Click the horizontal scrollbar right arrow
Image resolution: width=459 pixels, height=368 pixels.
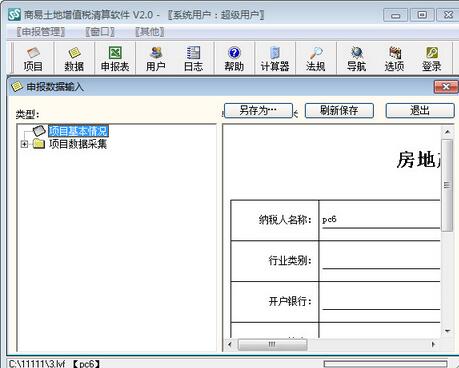(x=433, y=344)
